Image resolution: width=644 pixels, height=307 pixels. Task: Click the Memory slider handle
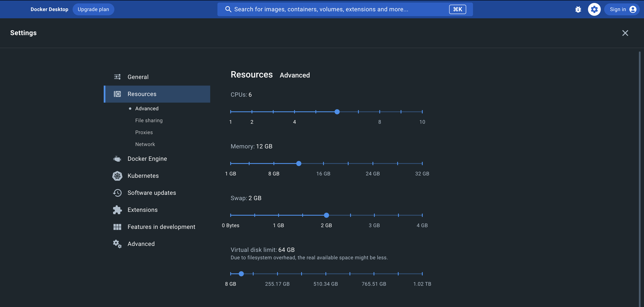pos(299,164)
